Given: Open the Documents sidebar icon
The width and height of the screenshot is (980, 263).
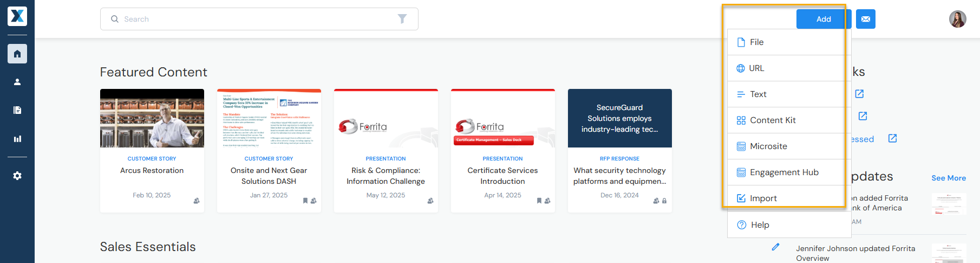Looking at the screenshot, I should 17,110.
